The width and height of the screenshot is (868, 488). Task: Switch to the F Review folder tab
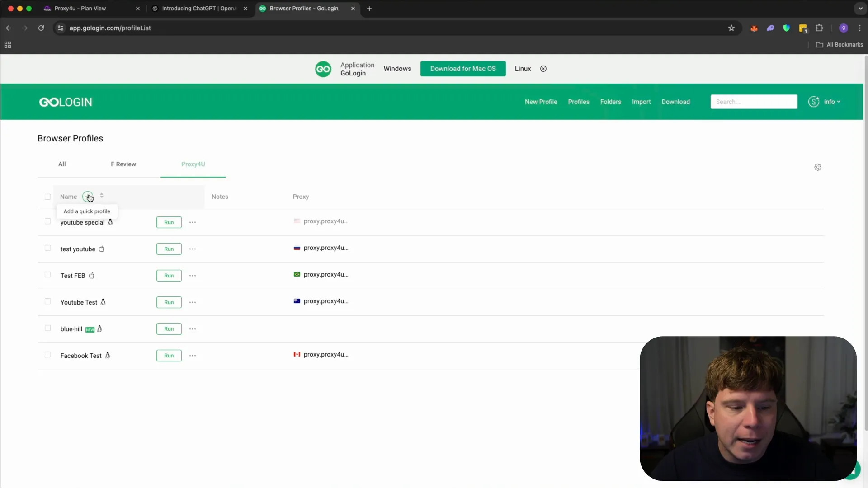[123, 164]
